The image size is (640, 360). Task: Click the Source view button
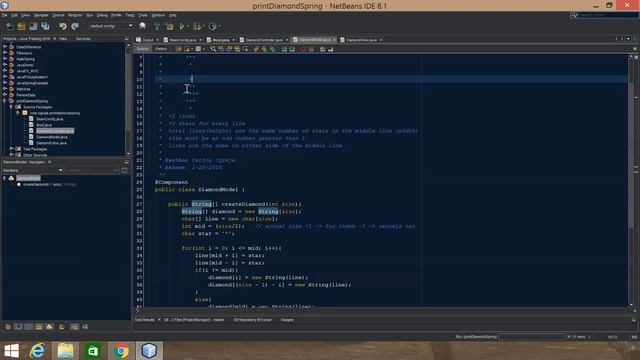(x=142, y=49)
